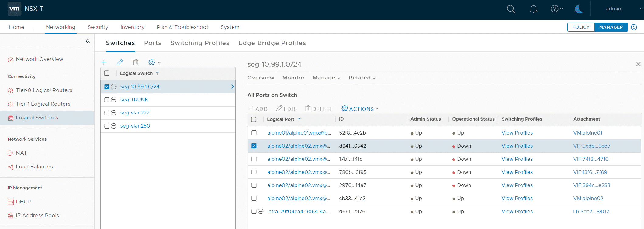
Task: View Profiles for port 52f8...4e2b
Action: 517,133
